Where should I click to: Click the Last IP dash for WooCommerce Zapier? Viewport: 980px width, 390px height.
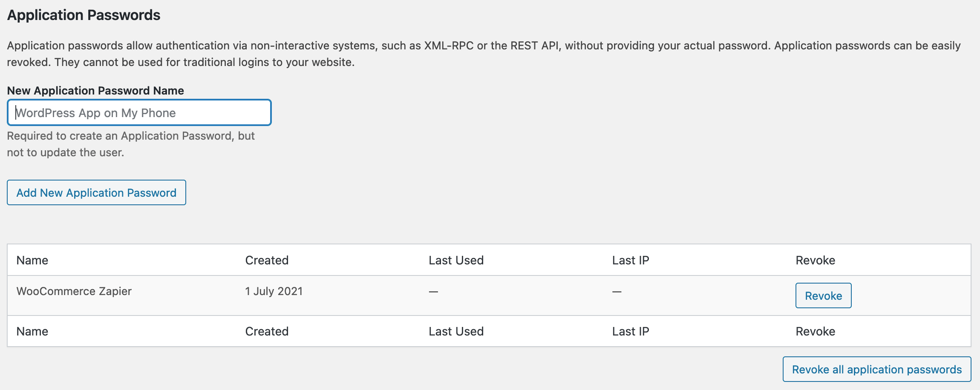click(617, 292)
